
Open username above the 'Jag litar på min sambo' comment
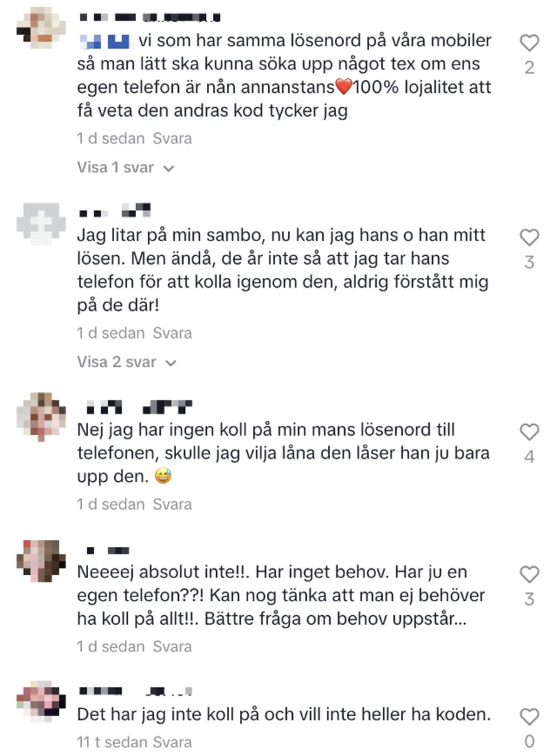(x=115, y=210)
